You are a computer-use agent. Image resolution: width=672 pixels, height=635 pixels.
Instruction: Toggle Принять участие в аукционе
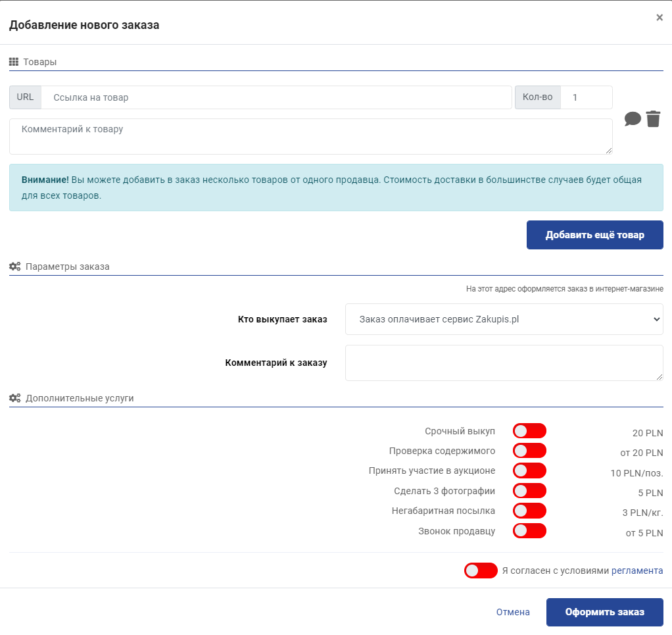click(529, 470)
